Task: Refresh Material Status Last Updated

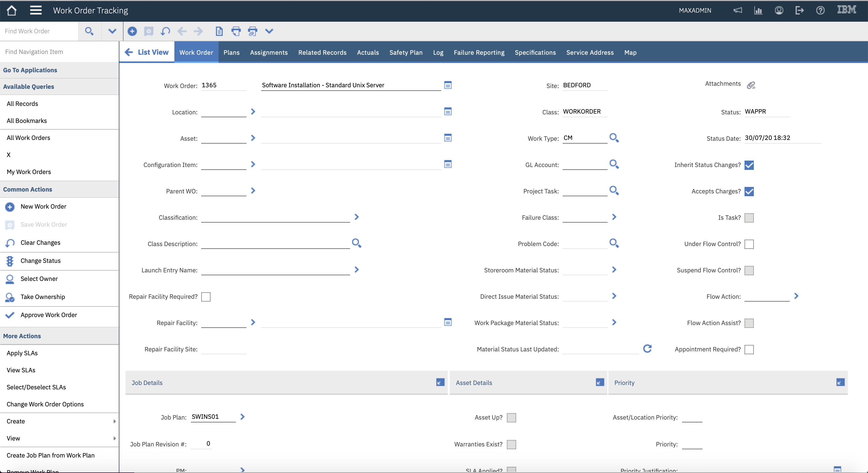Action: click(x=647, y=349)
